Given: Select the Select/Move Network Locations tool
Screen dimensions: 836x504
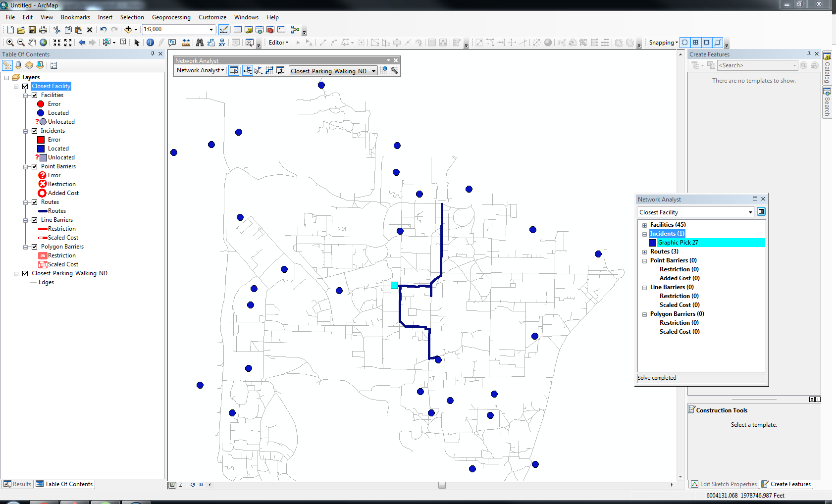Looking at the screenshot, I should pos(258,70).
